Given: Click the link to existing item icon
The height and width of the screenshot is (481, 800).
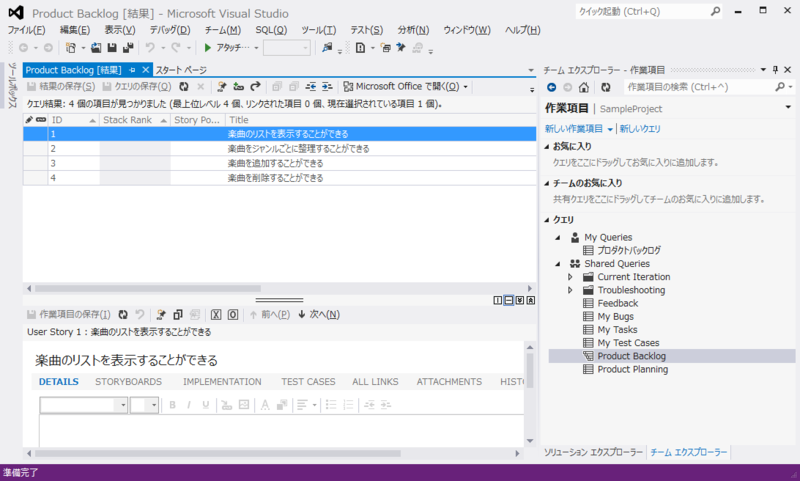Looking at the screenshot, I should point(238,87).
